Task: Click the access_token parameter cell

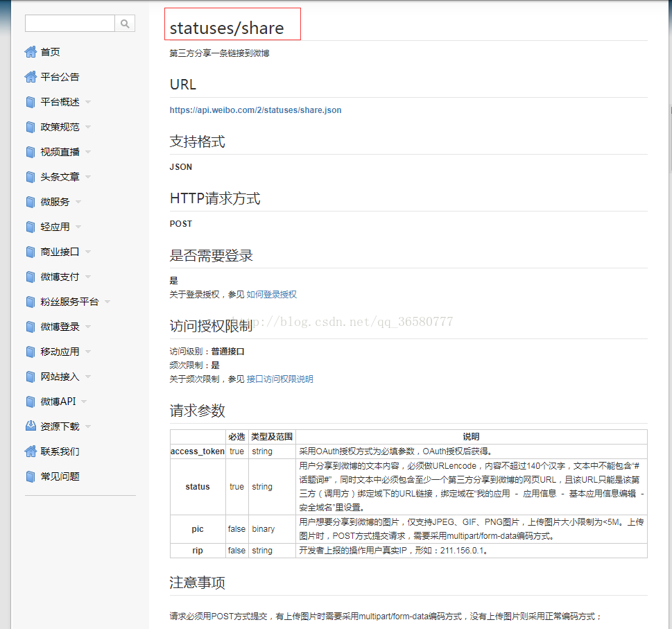Action: click(x=198, y=451)
